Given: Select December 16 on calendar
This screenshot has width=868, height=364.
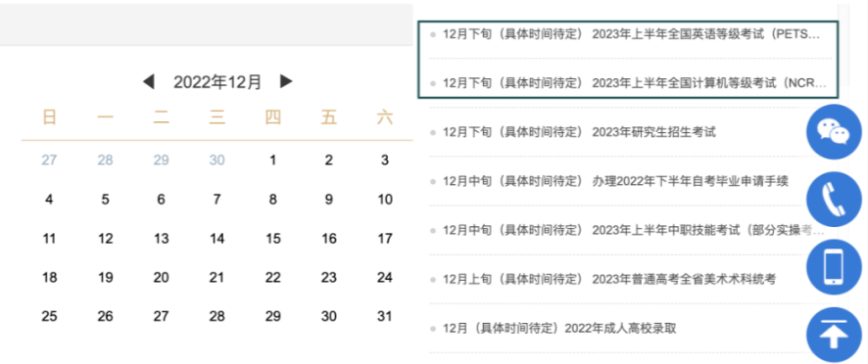Looking at the screenshot, I should coord(329,239).
